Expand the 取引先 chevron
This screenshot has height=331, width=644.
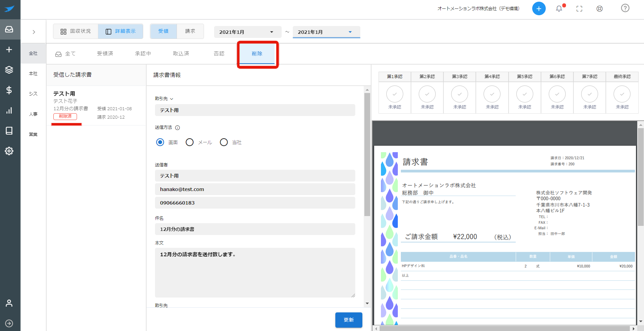tap(172, 99)
